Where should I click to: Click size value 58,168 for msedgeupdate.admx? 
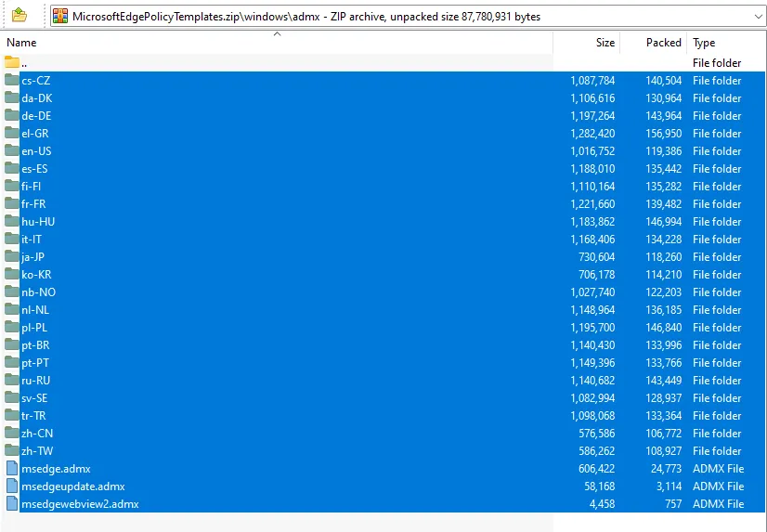[x=599, y=486]
